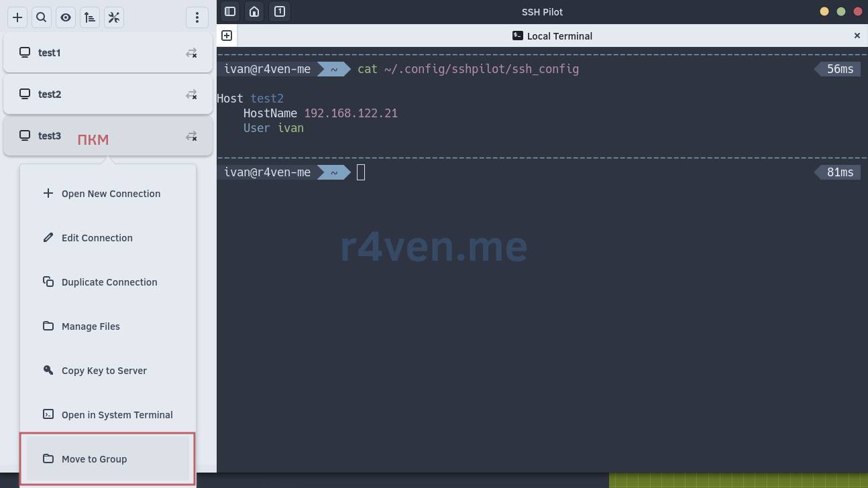Click the add connection plus icon
The image size is (868, 488).
pos(17,17)
